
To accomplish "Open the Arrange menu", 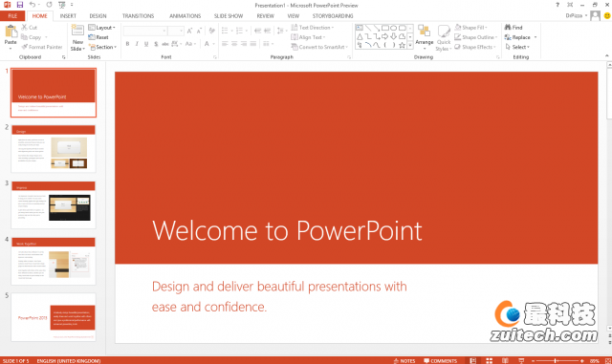I will (425, 37).
